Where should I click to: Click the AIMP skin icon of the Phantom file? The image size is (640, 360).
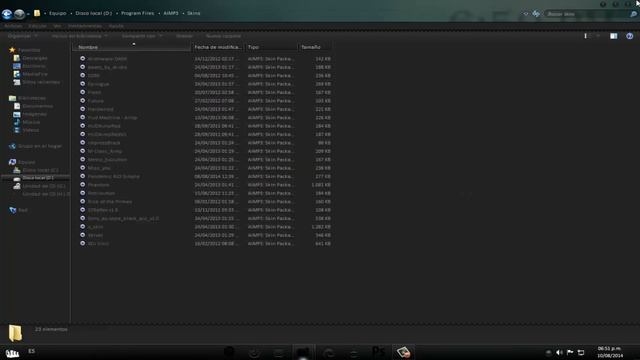(x=82, y=184)
